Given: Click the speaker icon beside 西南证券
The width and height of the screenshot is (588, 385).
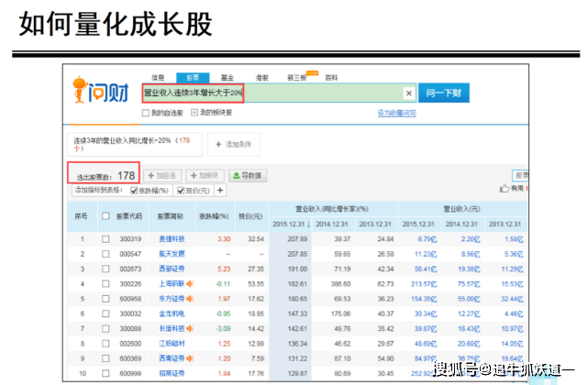Looking at the screenshot, I should pos(190,358).
